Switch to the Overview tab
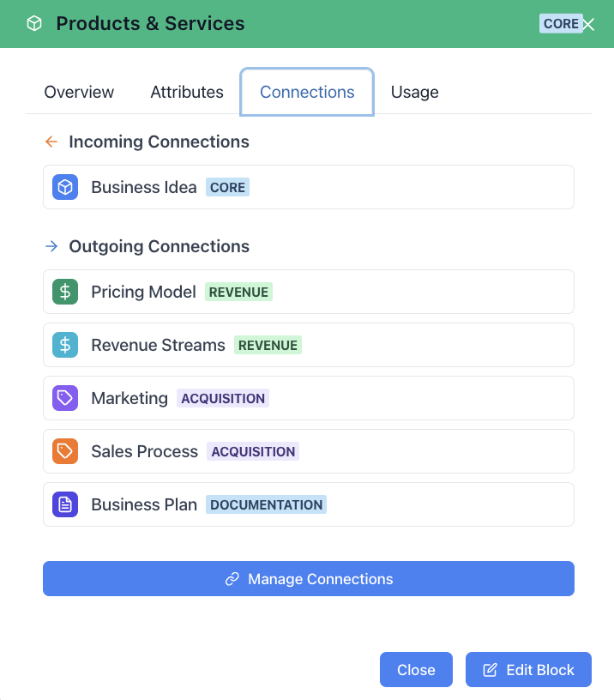 click(79, 92)
